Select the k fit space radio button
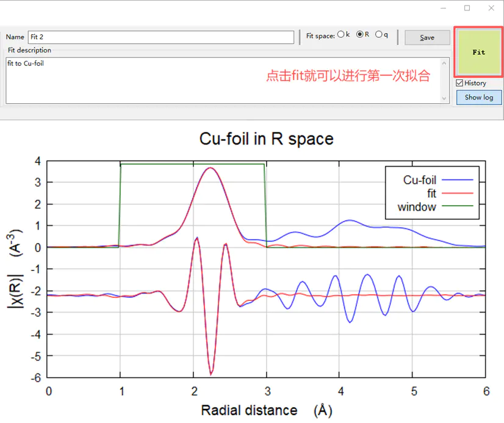 point(340,34)
